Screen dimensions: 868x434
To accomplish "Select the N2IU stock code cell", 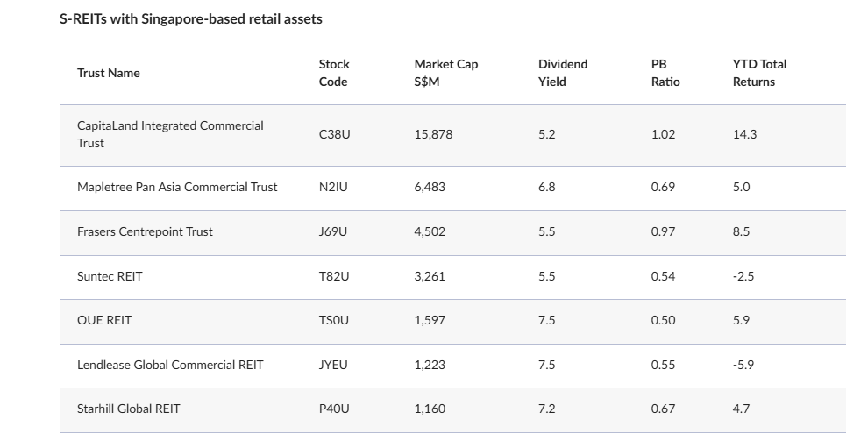I will coord(333,187).
